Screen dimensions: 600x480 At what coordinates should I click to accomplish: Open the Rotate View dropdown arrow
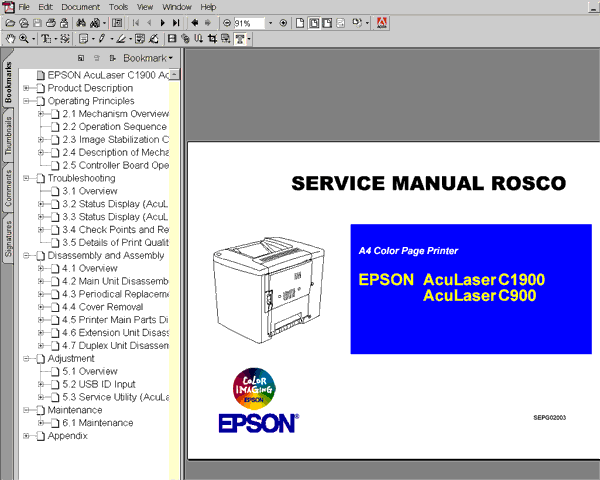coord(367,23)
